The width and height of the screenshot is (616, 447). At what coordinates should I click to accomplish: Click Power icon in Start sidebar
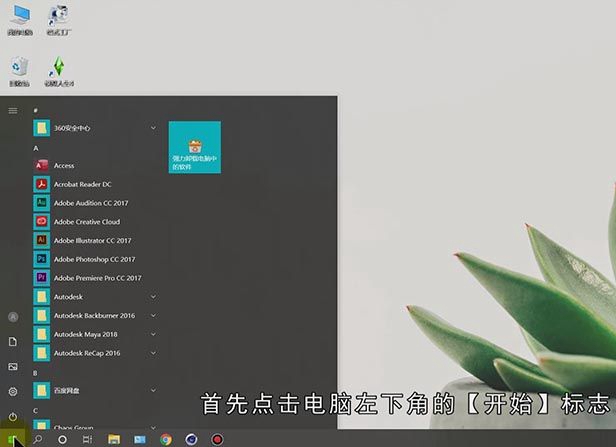13,417
